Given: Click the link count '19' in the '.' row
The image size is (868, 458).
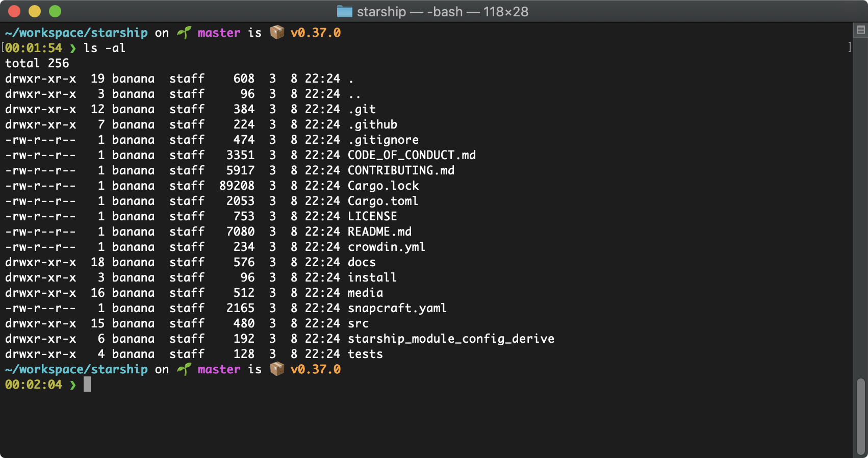Looking at the screenshot, I should (98, 79).
